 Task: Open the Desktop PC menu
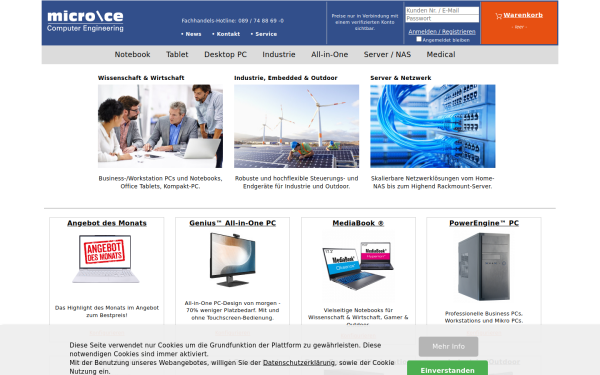coord(225,54)
